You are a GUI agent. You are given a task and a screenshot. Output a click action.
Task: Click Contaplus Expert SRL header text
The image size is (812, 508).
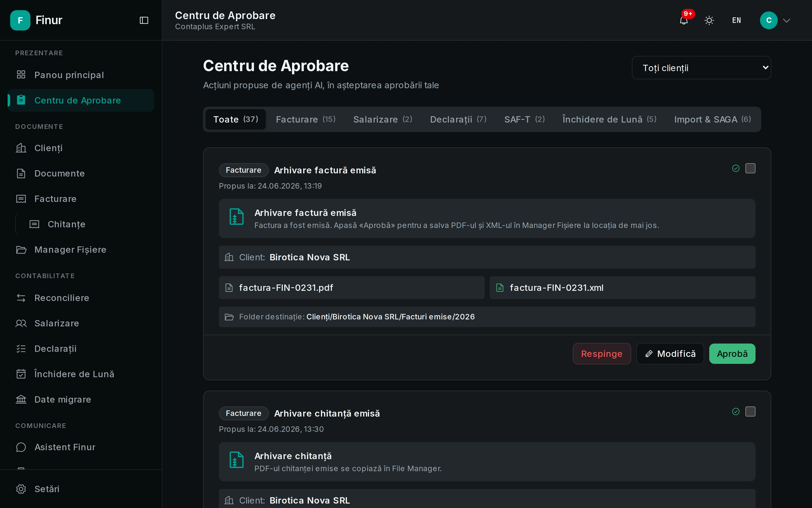click(215, 26)
